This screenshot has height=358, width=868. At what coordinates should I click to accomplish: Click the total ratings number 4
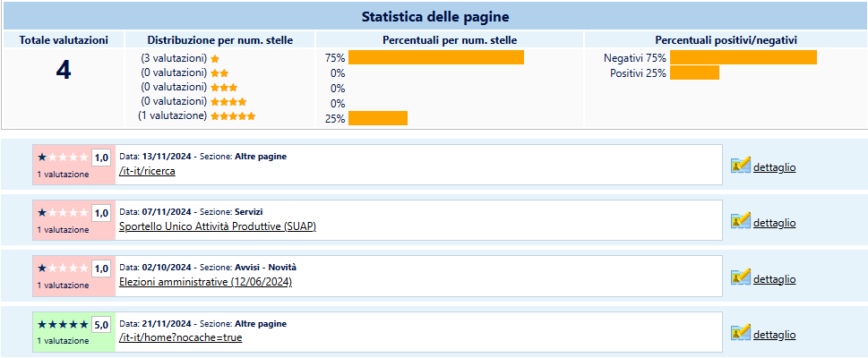pos(63,71)
